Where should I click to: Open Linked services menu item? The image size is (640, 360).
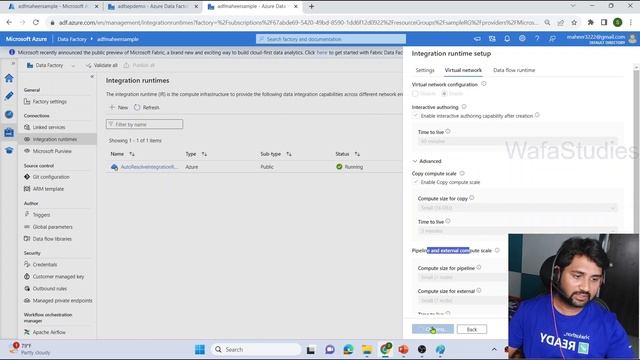click(49, 127)
